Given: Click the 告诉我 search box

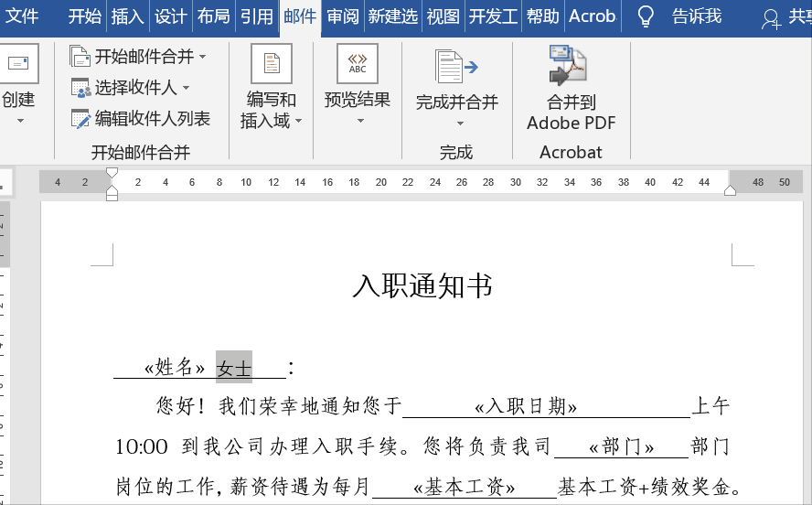Looking at the screenshot, I should (x=697, y=16).
